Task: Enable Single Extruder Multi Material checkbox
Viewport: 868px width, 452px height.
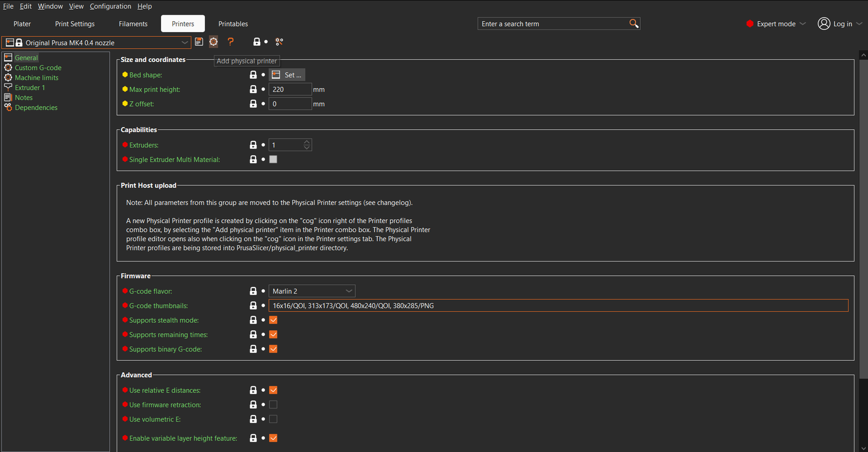Action: 273,160
